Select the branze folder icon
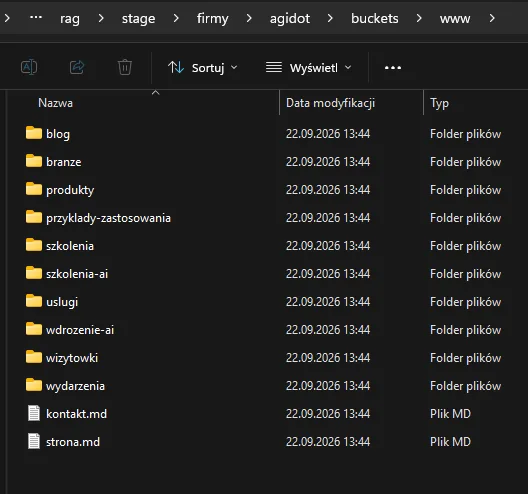 tap(34, 161)
